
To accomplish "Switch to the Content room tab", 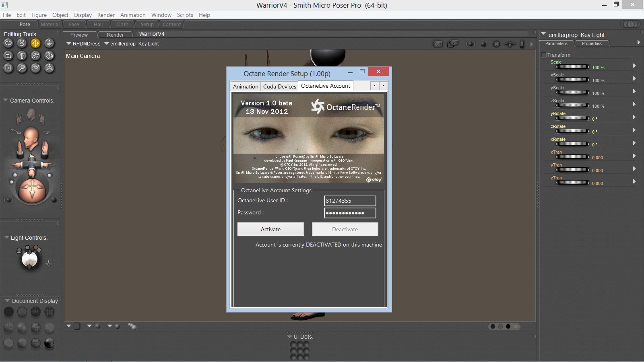I will 172,24.
